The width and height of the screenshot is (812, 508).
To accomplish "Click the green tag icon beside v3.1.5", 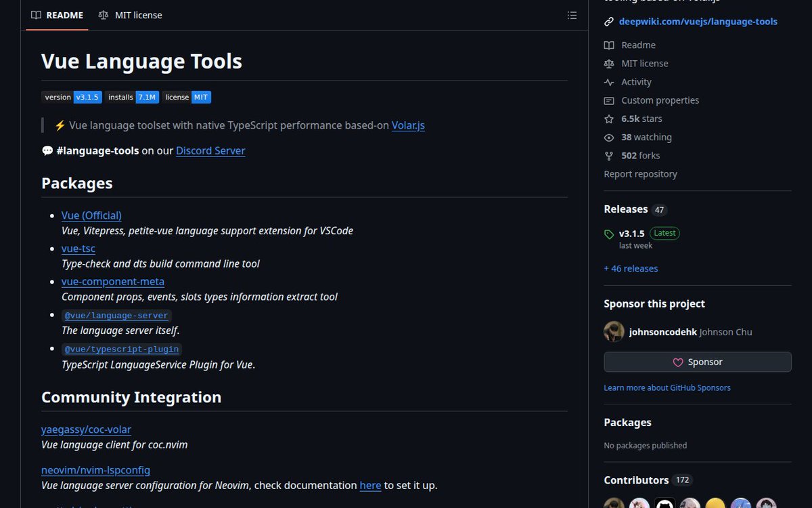I will tap(608, 233).
